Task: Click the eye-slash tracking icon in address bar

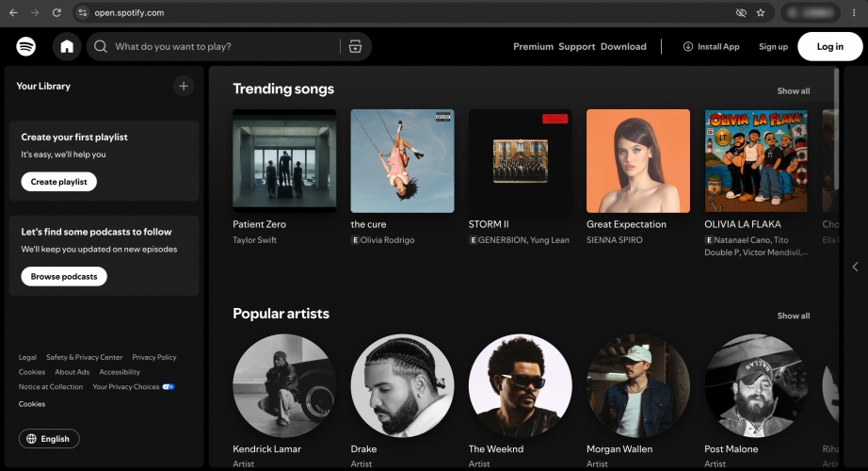Action: pyautogui.click(x=741, y=13)
